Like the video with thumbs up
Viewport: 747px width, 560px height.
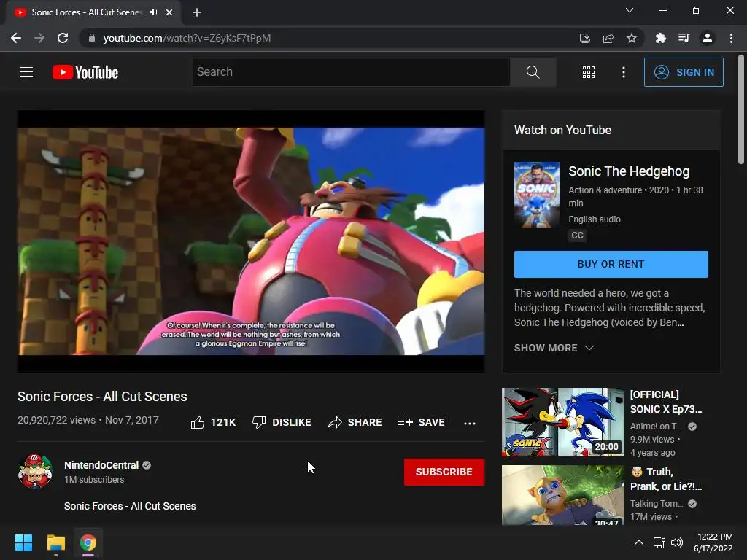198,422
